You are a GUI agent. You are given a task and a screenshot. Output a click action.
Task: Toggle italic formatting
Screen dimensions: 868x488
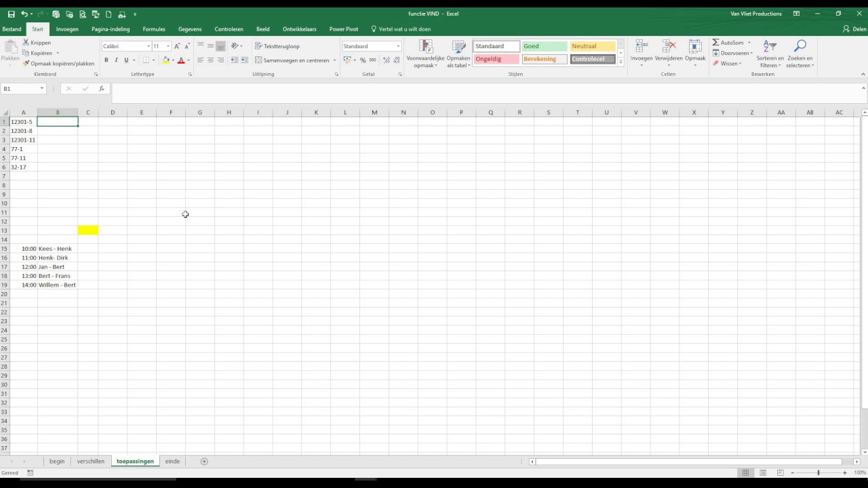click(x=116, y=60)
